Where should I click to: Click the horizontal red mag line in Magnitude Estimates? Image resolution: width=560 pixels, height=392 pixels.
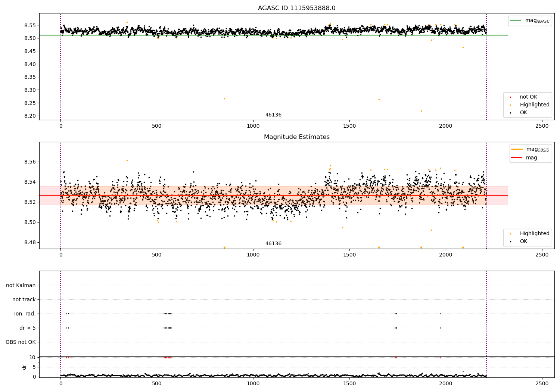pyautogui.click(x=273, y=195)
